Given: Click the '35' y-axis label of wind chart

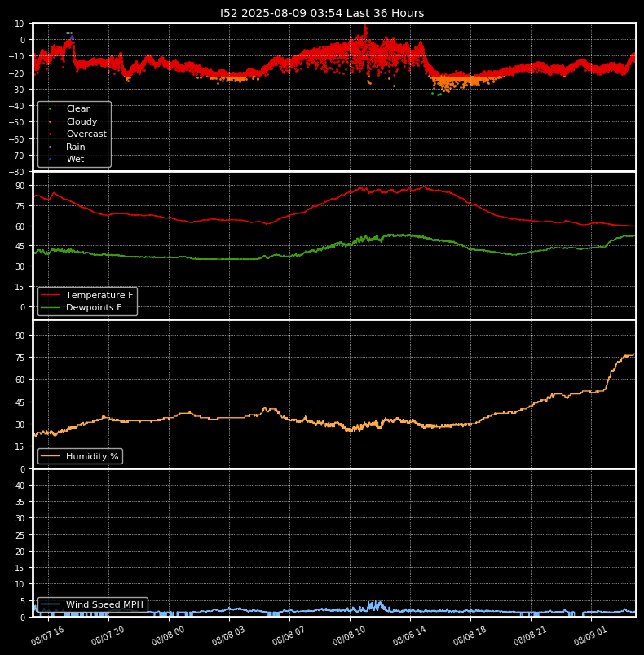Looking at the screenshot, I should 20,502.
